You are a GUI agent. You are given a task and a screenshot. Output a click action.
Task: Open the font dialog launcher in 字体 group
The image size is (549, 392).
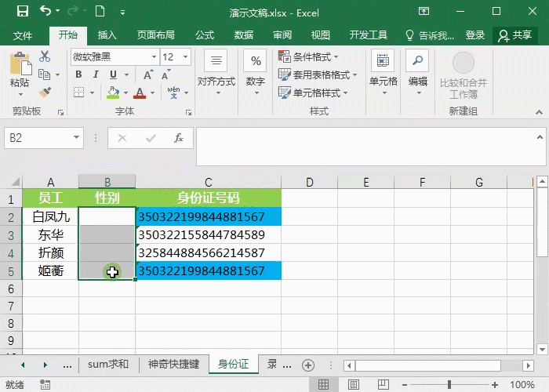pyautogui.click(x=189, y=112)
